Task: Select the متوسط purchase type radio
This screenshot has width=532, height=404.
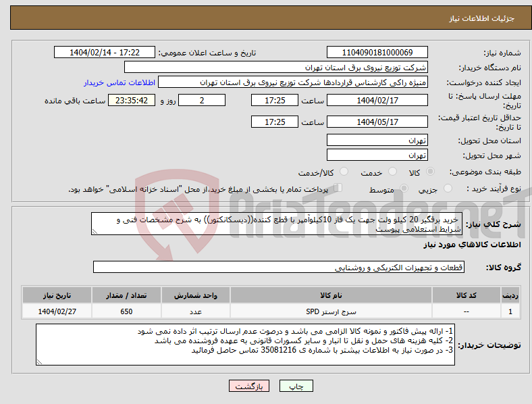Action: (x=404, y=188)
